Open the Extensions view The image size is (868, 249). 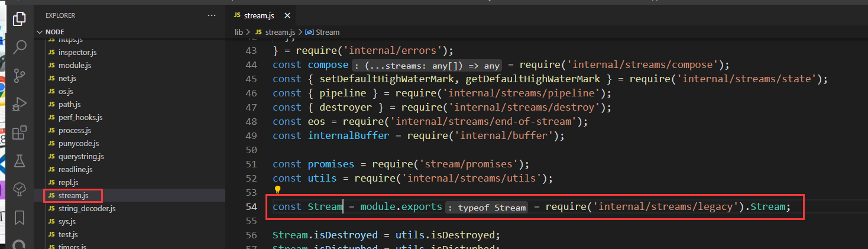point(19,132)
